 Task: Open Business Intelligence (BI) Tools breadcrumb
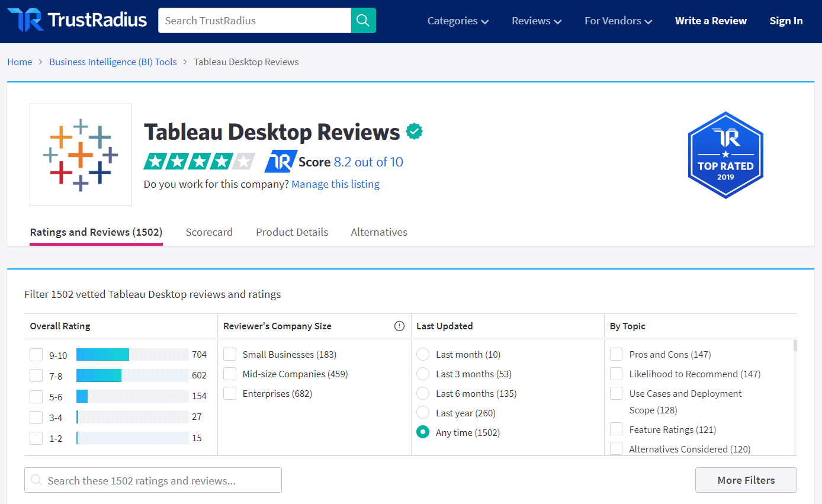(x=113, y=62)
